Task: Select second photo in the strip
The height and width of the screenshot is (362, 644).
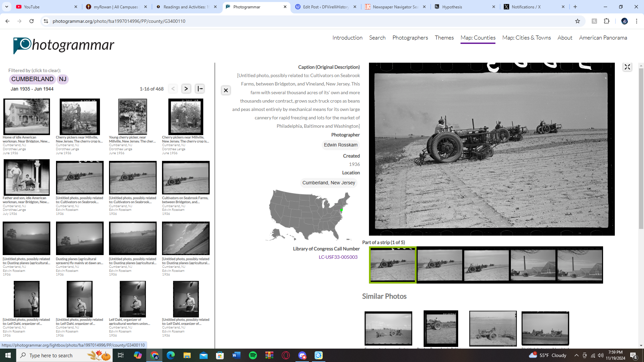Action: tap(439, 265)
